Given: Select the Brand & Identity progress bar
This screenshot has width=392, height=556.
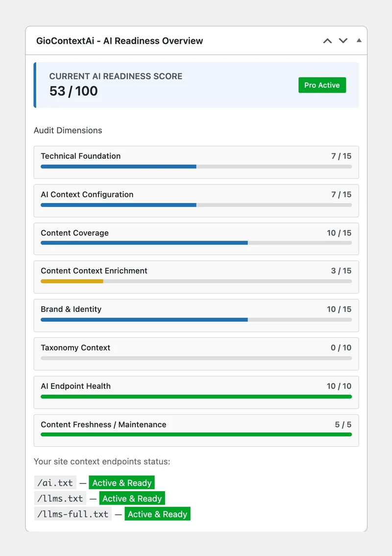Looking at the screenshot, I should 196,320.
